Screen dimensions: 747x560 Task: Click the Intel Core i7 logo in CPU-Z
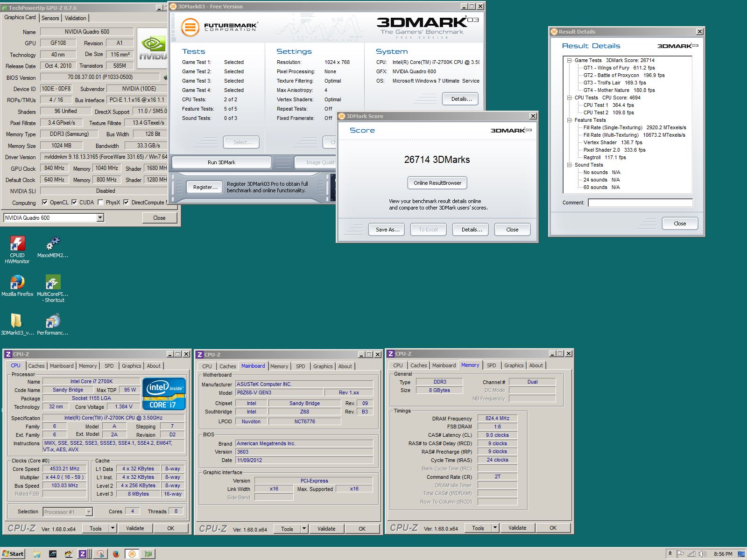click(x=164, y=393)
